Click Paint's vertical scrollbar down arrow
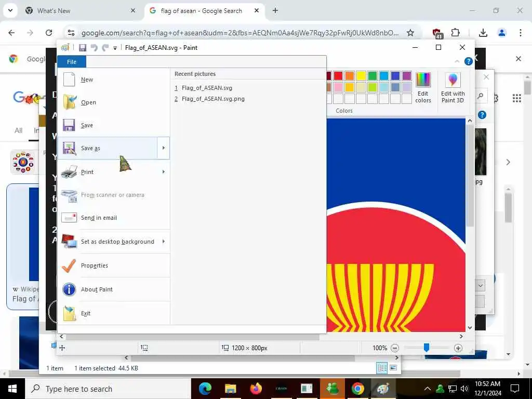 click(470, 328)
